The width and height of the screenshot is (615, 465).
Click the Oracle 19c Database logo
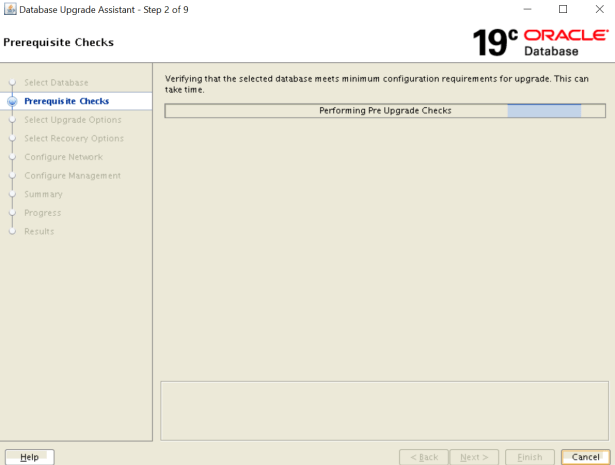[539, 42]
